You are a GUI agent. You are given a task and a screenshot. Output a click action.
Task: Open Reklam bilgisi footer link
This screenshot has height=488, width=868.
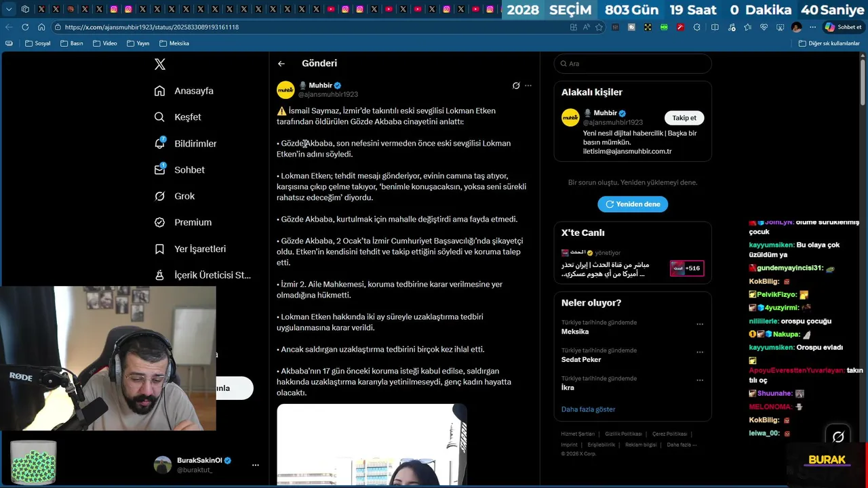click(641, 445)
